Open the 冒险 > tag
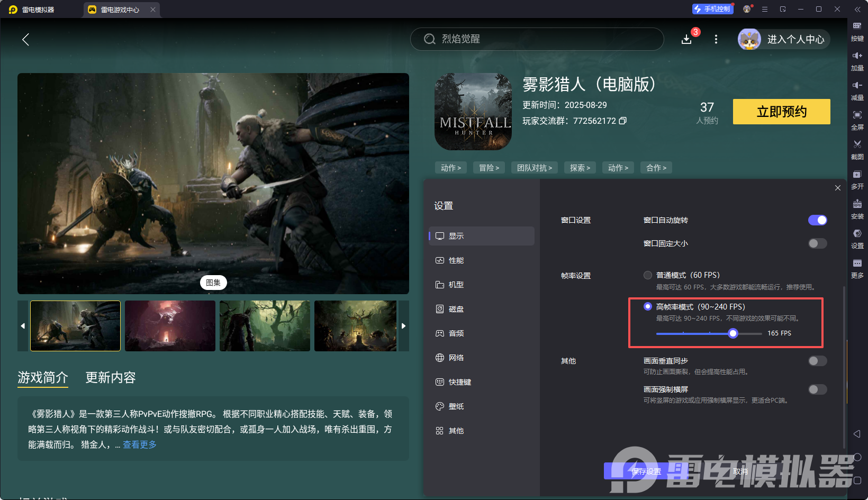This screenshot has width=868, height=500. click(x=489, y=168)
